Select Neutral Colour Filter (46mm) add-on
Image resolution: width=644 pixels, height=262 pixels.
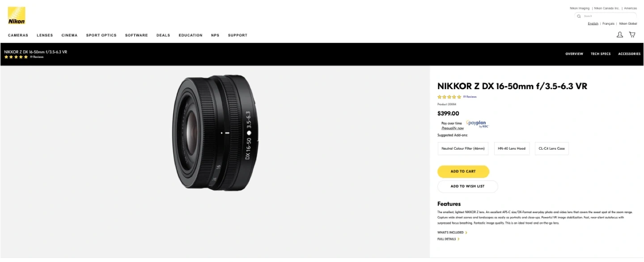pyautogui.click(x=463, y=149)
